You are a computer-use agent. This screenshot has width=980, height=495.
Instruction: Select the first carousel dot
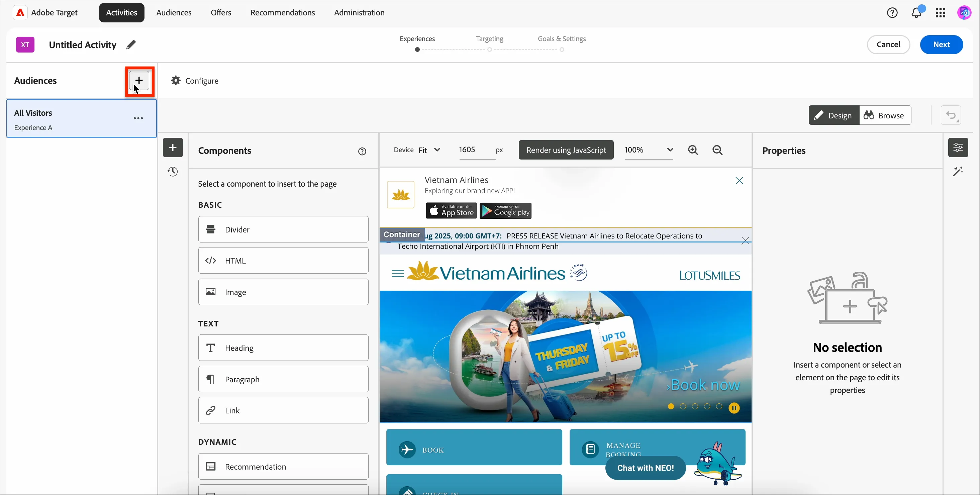click(x=671, y=407)
